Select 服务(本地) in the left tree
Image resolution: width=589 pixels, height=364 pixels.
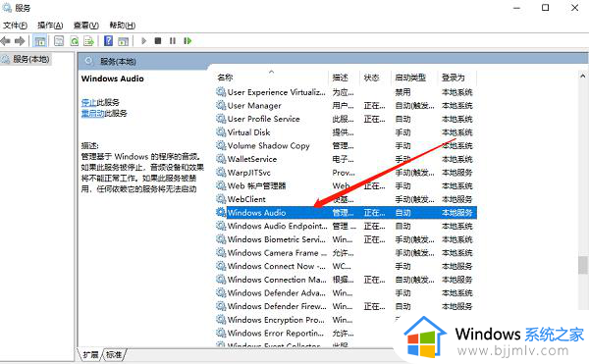[x=30, y=59]
